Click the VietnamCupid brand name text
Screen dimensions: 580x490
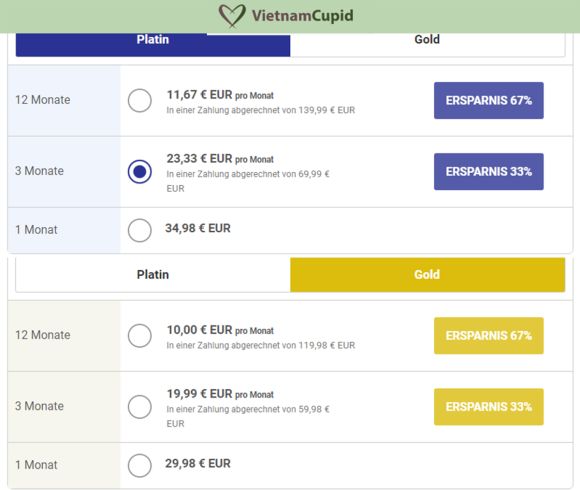tap(303, 16)
